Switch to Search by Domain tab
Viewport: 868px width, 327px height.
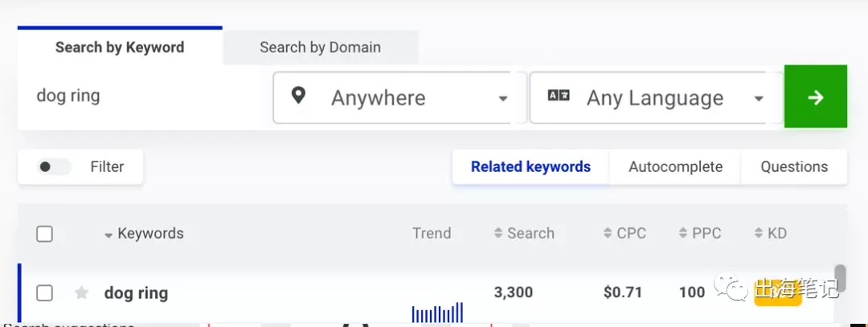coord(321,47)
